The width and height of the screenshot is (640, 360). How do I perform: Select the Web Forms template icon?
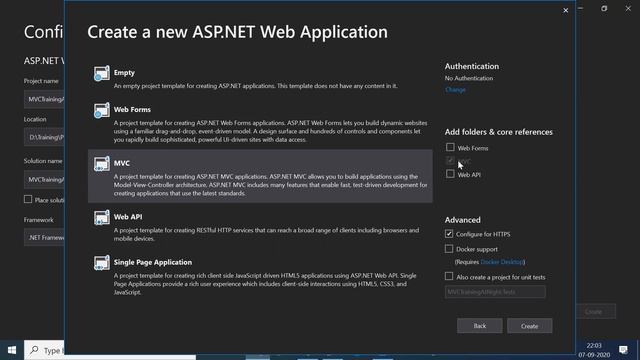click(x=102, y=110)
